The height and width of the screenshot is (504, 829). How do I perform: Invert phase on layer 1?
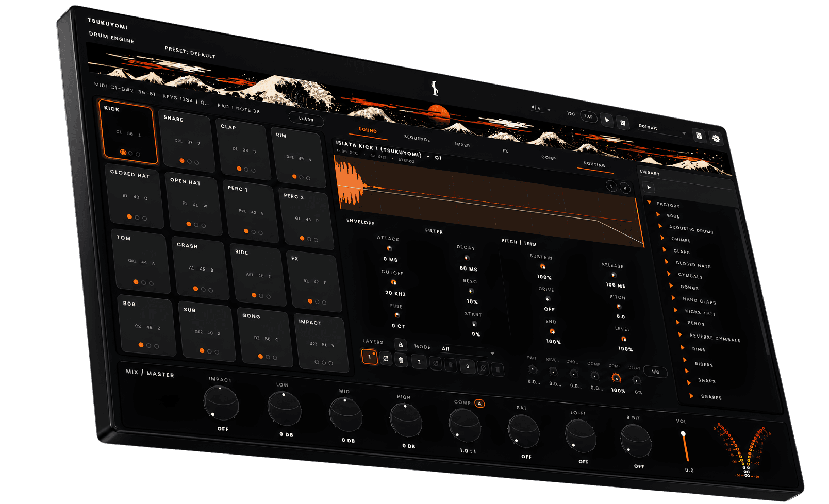[385, 359]
